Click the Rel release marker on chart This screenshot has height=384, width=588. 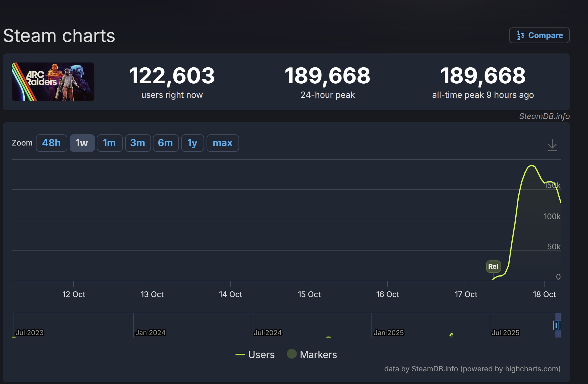[x=493, y=266]
